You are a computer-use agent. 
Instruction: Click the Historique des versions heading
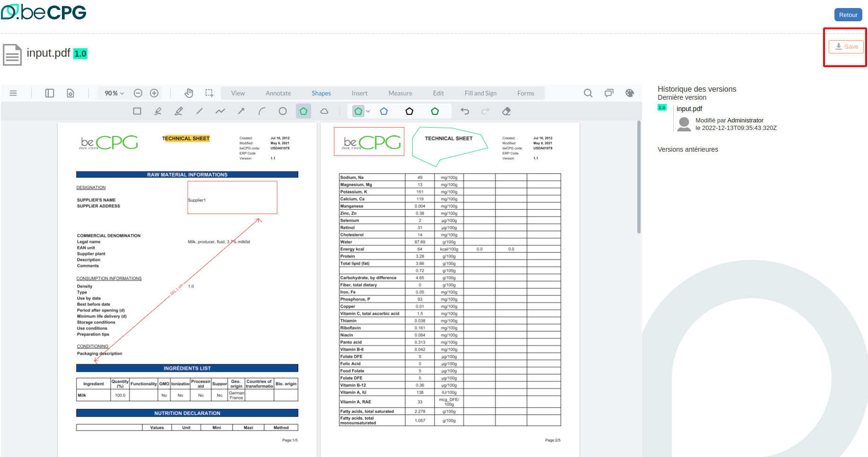tap(696, 89)
